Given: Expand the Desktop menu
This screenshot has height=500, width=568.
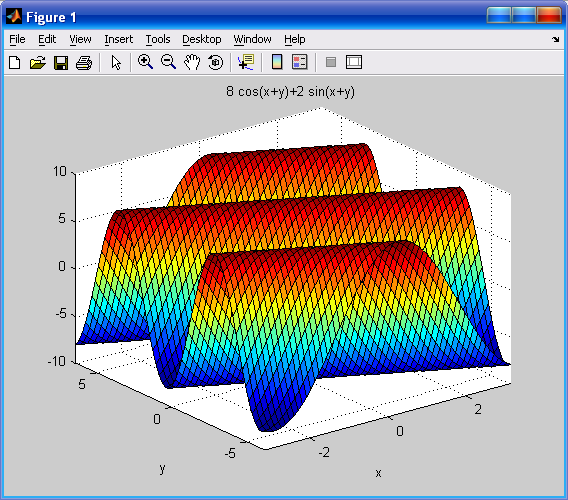Looking at the screenshot, I should coord(201,39).
